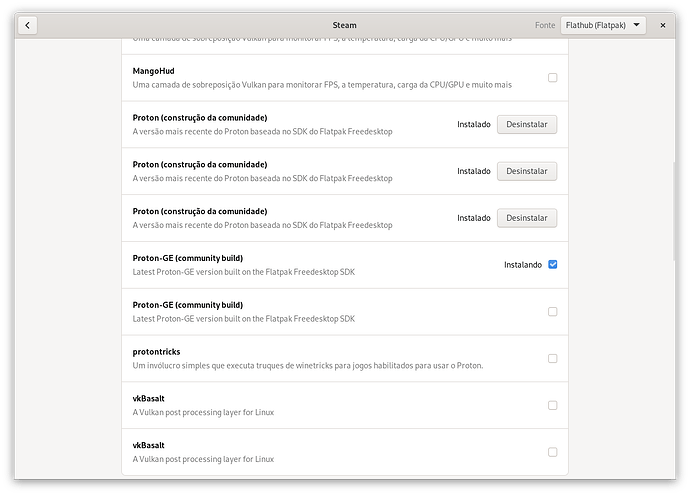Click Desinstalar on the first Proton entry

click(527, 125)
